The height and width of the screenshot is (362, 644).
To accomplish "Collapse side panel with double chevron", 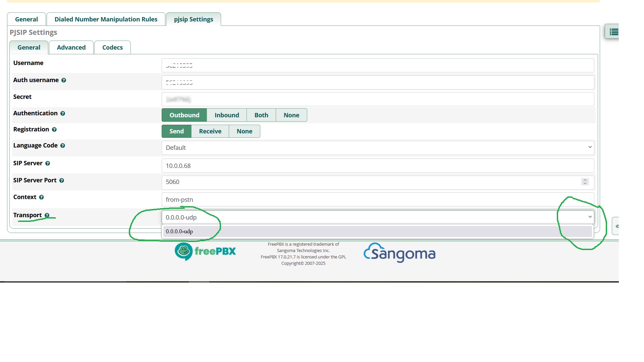I will 617,226.
